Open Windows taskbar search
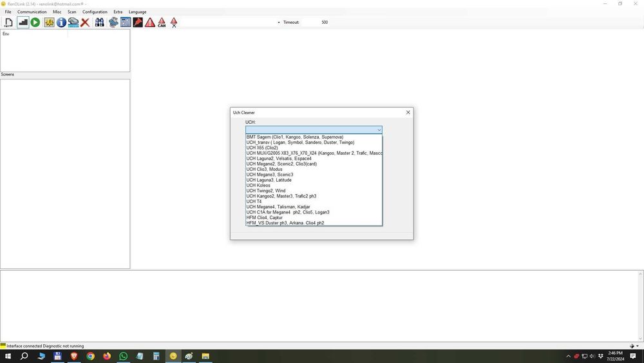The height and width of the screenshot is (363, 644). point(24,356)
